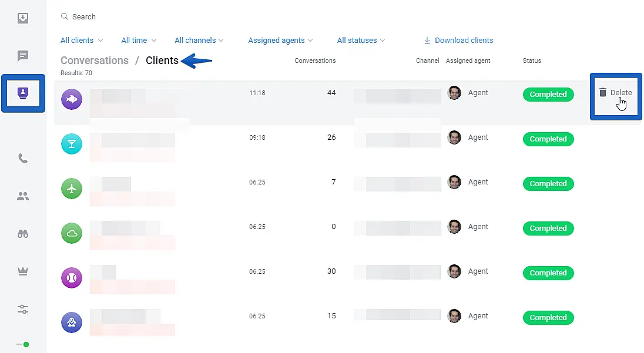The height and width of the screenshot is (353, 644).
Task: Click the Delete button with trash icon
Action: [x=615, y=93]
